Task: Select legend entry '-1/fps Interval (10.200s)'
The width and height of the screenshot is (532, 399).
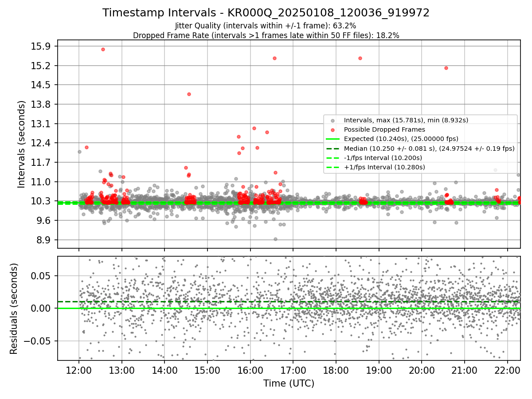Action: (x=383, y=158)
